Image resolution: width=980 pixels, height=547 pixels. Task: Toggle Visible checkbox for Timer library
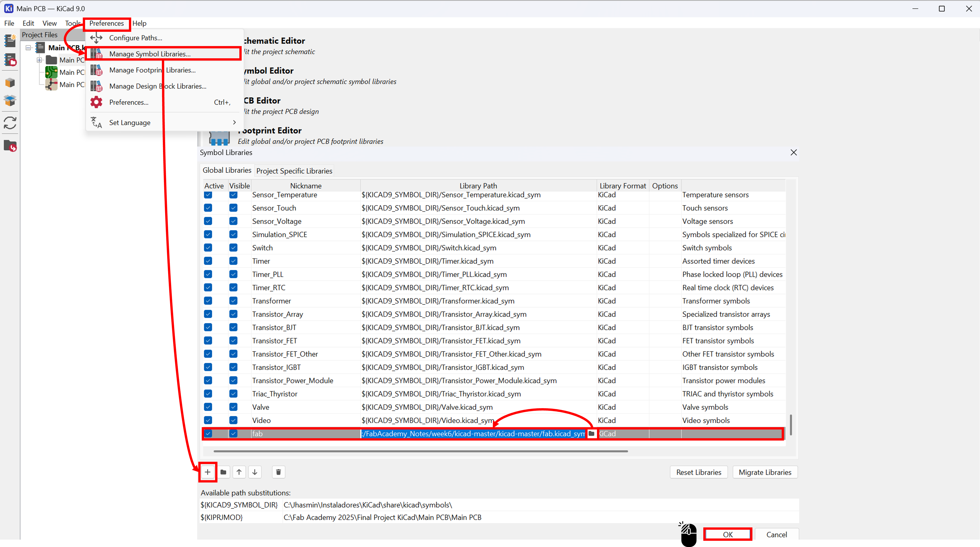click(x=233, y=261)
